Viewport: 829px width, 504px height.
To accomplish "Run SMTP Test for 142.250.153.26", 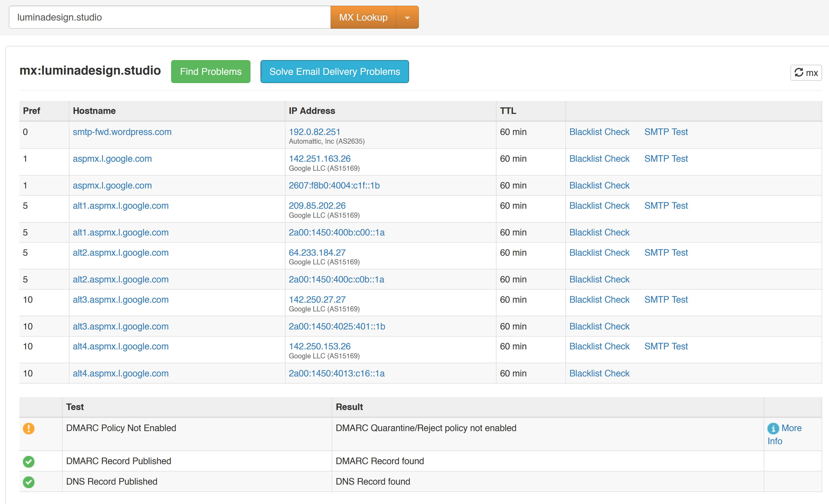I will 666,346.
